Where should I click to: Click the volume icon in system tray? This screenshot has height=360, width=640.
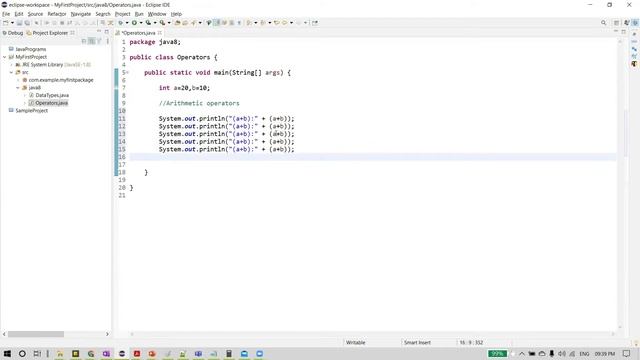click(562, 353)
